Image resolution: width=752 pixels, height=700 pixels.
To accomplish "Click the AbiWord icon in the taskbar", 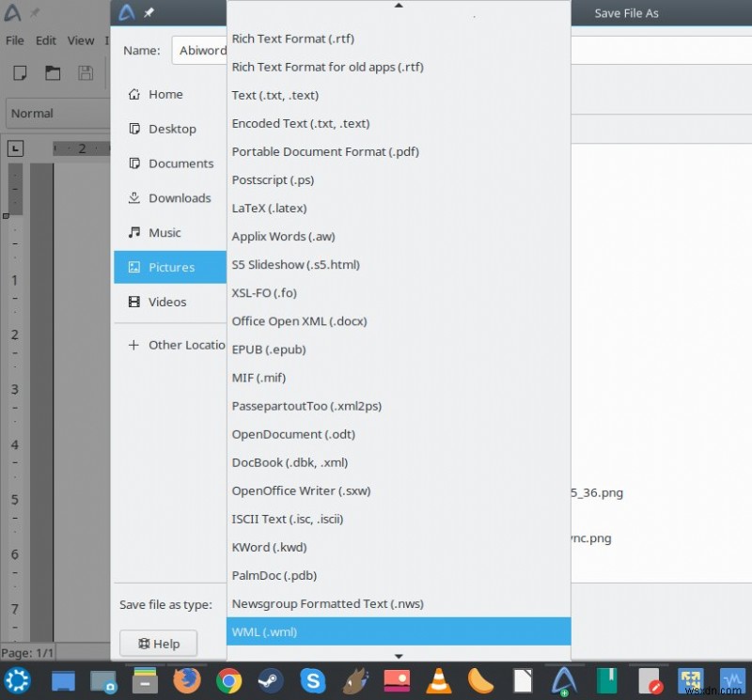I will pos(564,679).
